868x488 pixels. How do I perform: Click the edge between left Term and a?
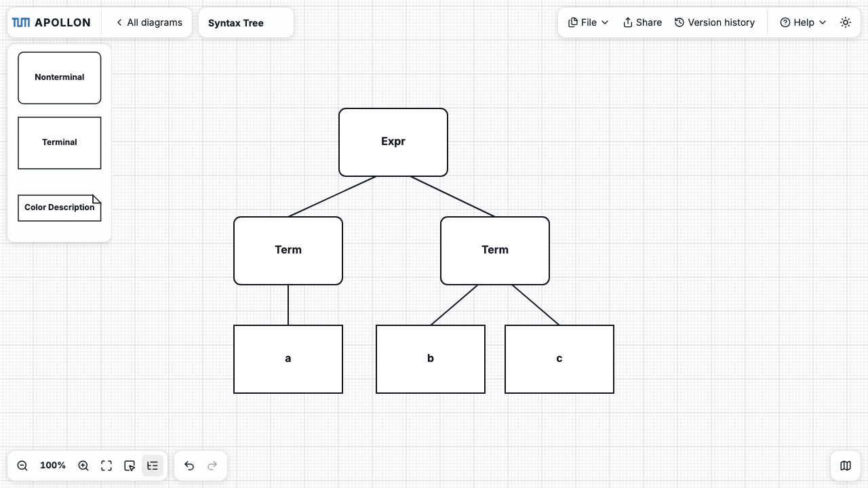click(288, 305)
